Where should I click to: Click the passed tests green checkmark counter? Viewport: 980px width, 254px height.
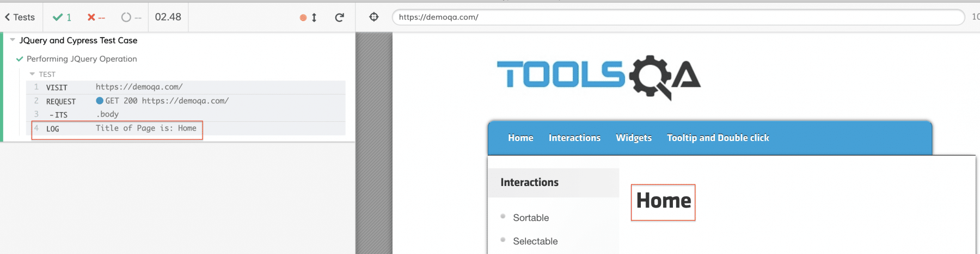pyautogui.click(x=62, y=17)
